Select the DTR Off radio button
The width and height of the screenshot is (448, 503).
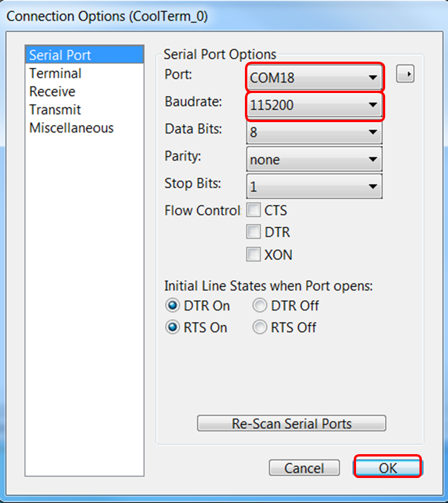[260, 306]
